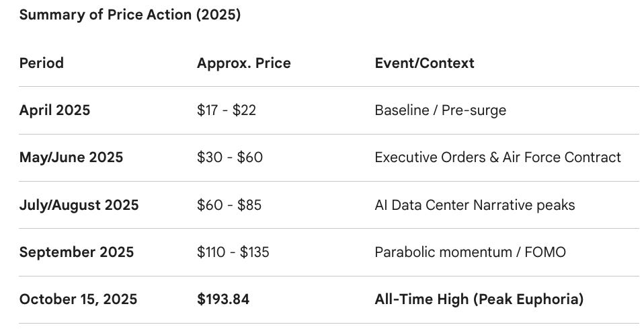
Task: Select the "Parabolic momentum / FOMO" cell
Action: (470, 252)
